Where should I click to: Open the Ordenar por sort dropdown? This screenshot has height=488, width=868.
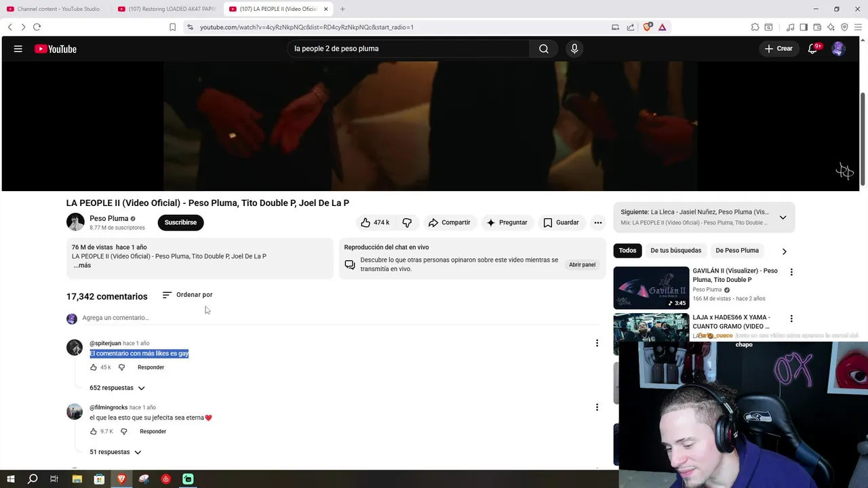coord(187,295)
